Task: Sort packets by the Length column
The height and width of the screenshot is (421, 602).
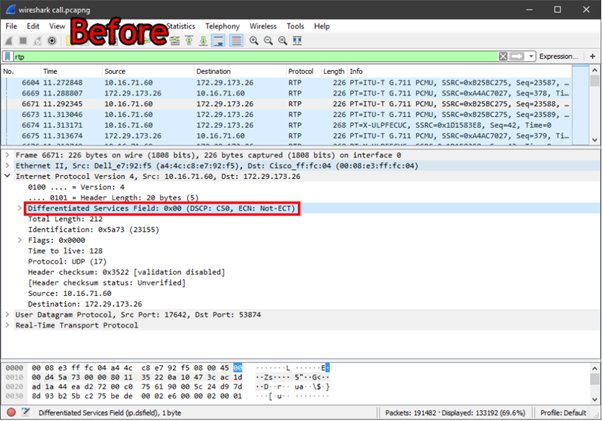Action: tap(334, 71)
